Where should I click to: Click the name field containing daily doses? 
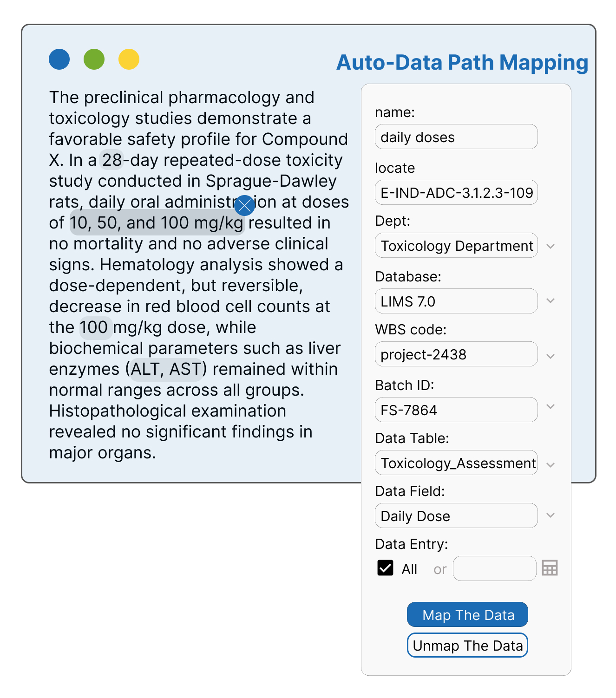[x=456, y=137]
